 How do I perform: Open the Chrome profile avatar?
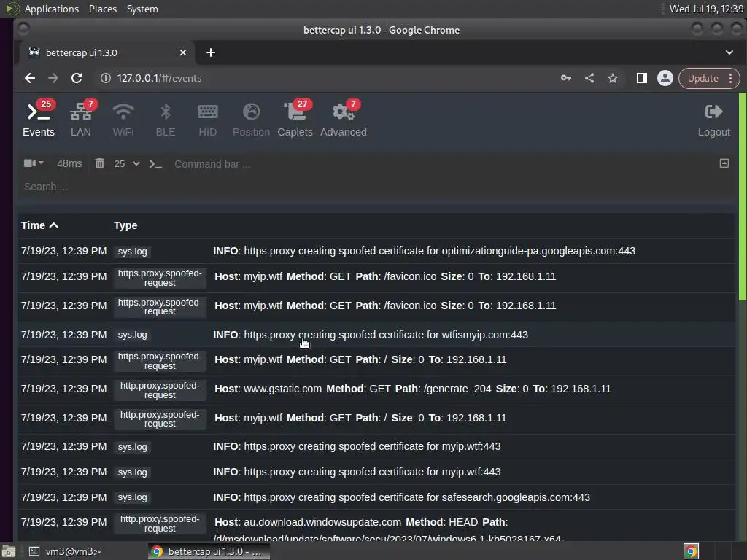(x=665, y=78)
